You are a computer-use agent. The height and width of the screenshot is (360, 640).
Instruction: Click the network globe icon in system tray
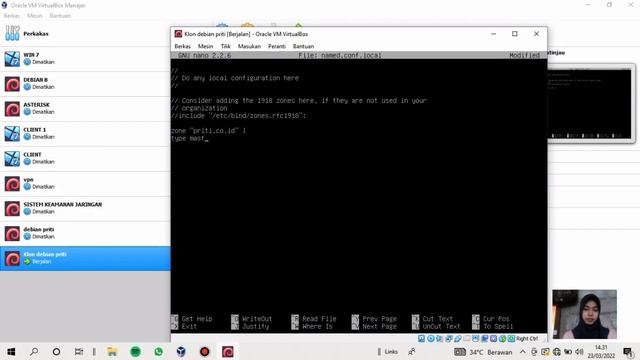pos(557,352)
